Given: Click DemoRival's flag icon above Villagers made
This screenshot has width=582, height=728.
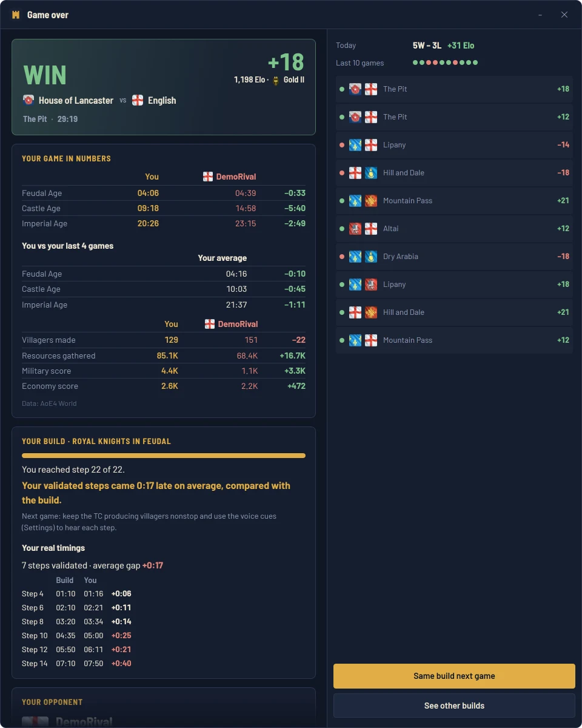Looking at the screenshot, I should coord(210,324).
